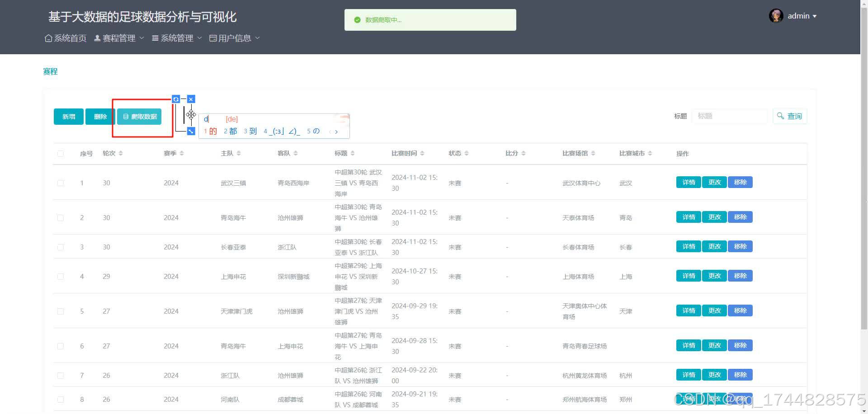Click 移除 for row 6 青岛海牛 vs 上海申花
Viewport: 868px width, 414px height.
(x=740, y=346)
